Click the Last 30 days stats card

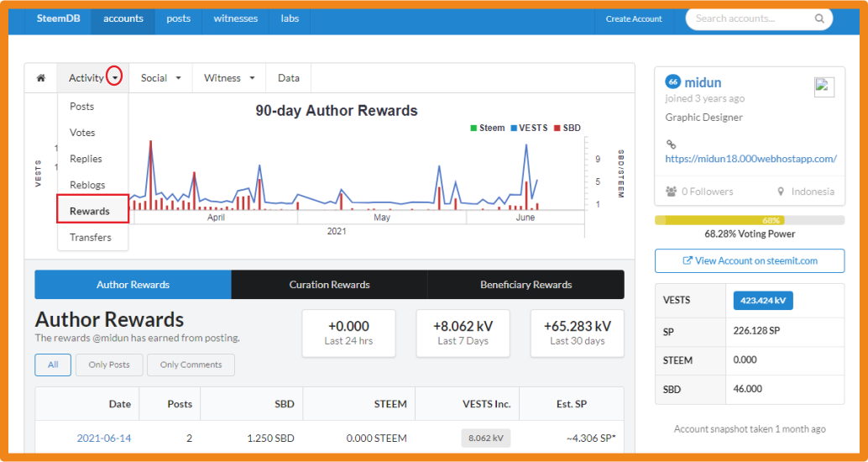(578, 333)
